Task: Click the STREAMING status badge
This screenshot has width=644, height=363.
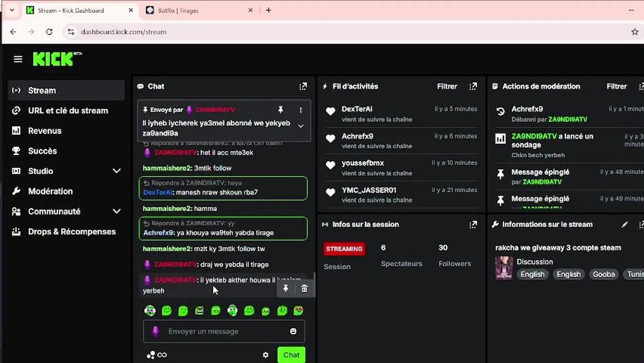Action: tap(344, 249)
